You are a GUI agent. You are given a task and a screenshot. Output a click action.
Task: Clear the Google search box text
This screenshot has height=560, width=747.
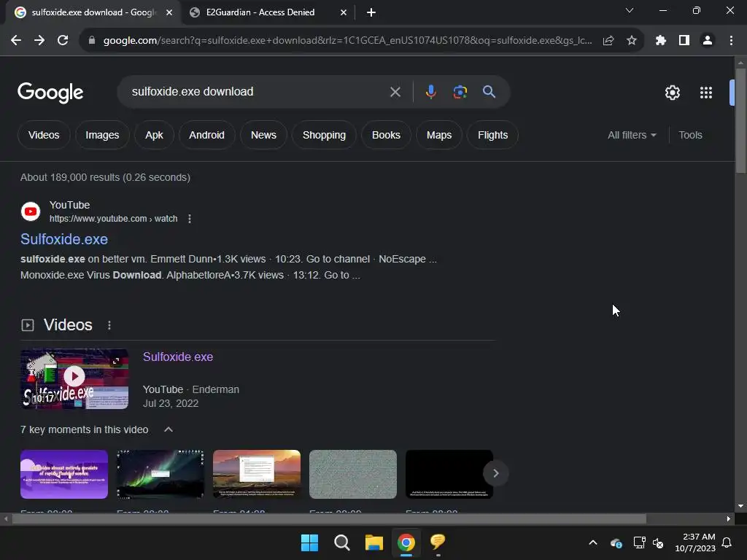(395, 92)
